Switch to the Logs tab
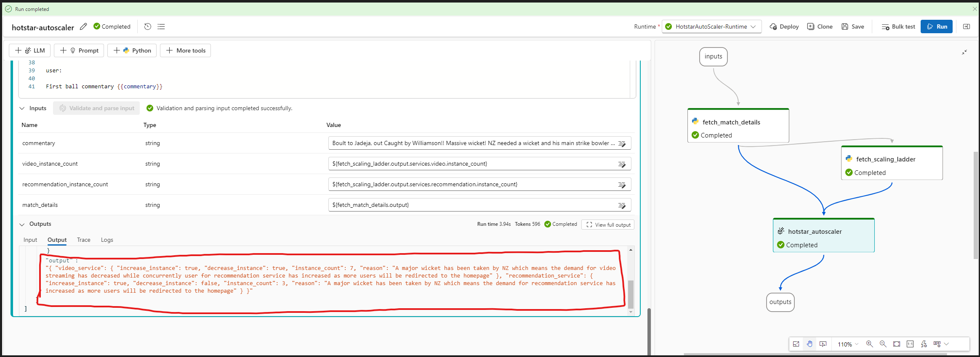The width and height of the screenshot is (980, 357). [x=107, y=240]
